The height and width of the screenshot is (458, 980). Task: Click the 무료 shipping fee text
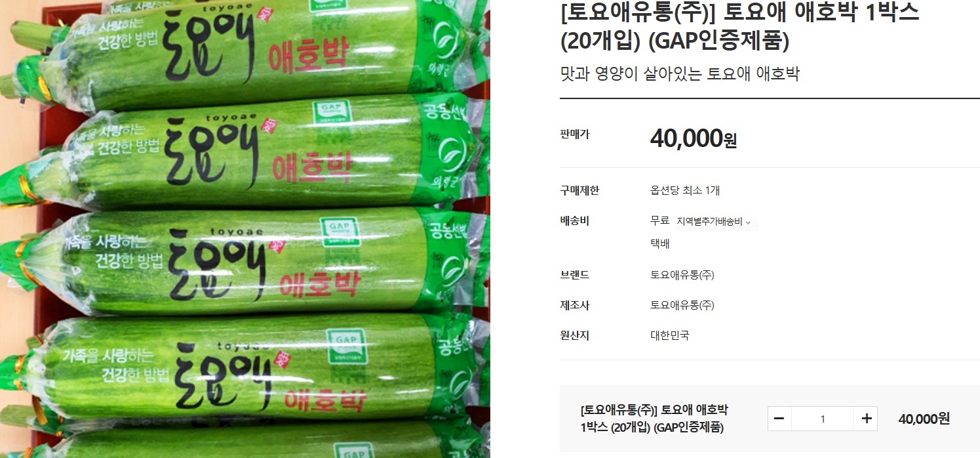point(659,221)
